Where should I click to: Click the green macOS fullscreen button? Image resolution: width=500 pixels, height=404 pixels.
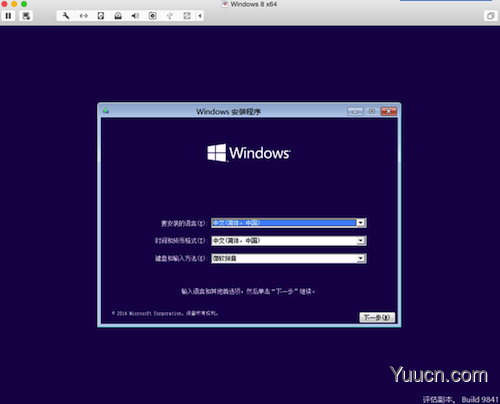24,4
